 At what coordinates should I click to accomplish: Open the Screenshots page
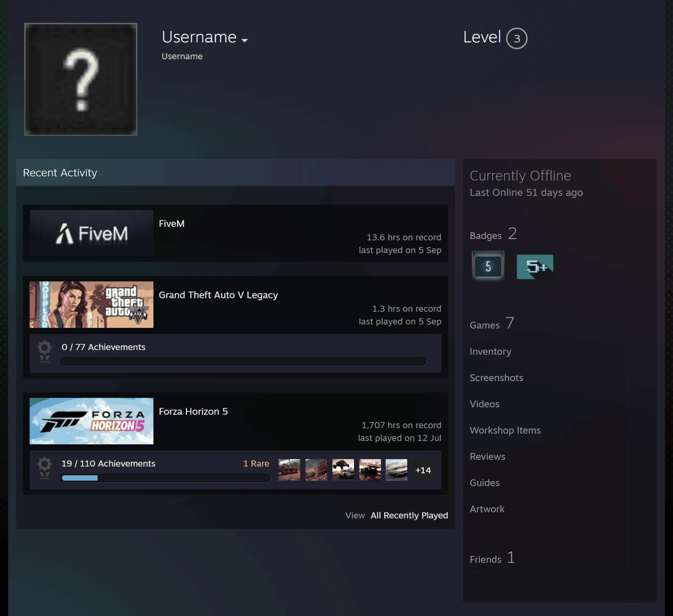[x=496, y=378]
